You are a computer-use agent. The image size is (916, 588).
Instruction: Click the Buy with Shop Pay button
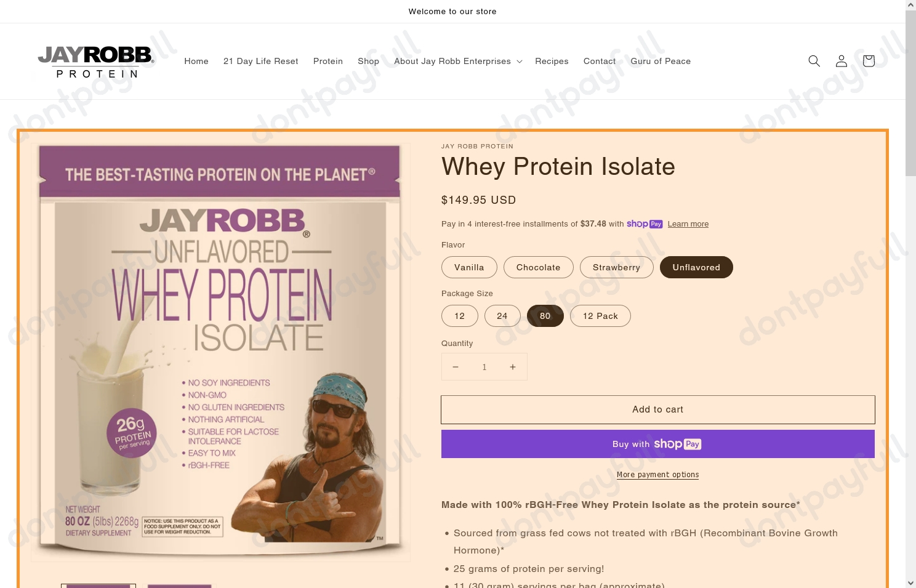point(657,444)
